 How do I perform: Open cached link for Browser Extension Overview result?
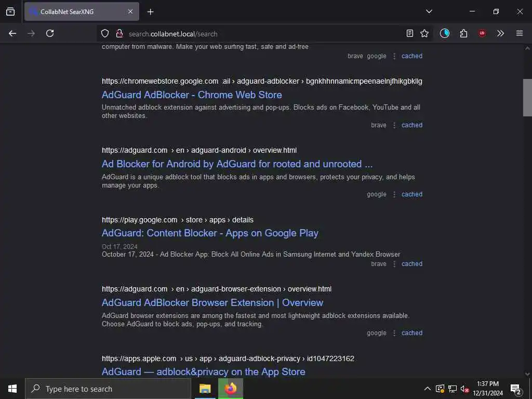[412, 333]
